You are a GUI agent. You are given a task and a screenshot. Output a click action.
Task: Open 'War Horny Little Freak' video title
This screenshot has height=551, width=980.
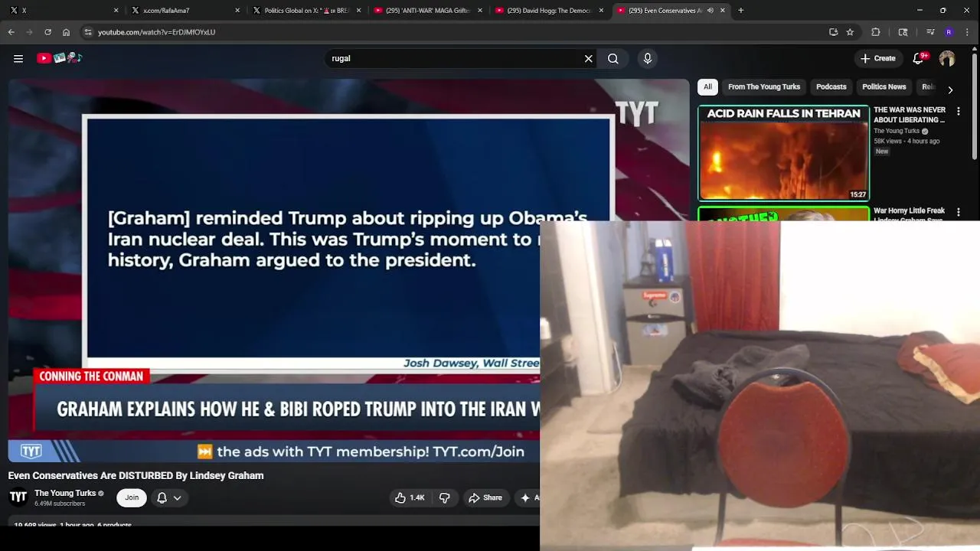click(909, 214)
